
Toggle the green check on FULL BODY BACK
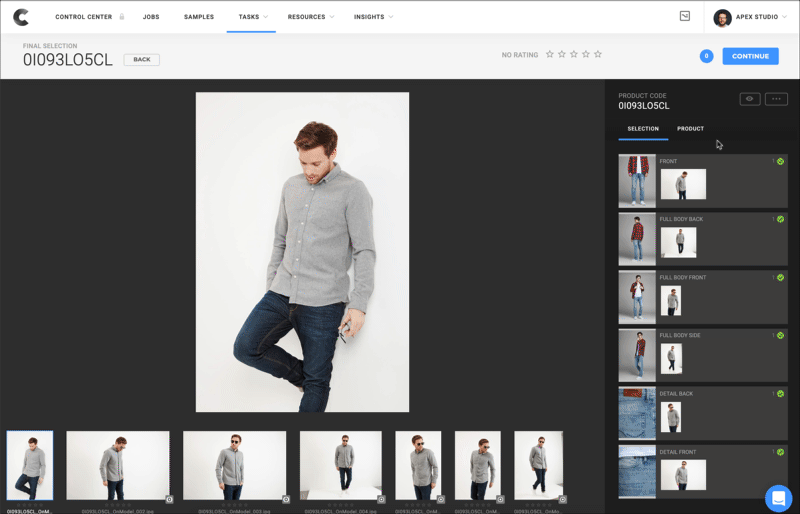point(780,219)
